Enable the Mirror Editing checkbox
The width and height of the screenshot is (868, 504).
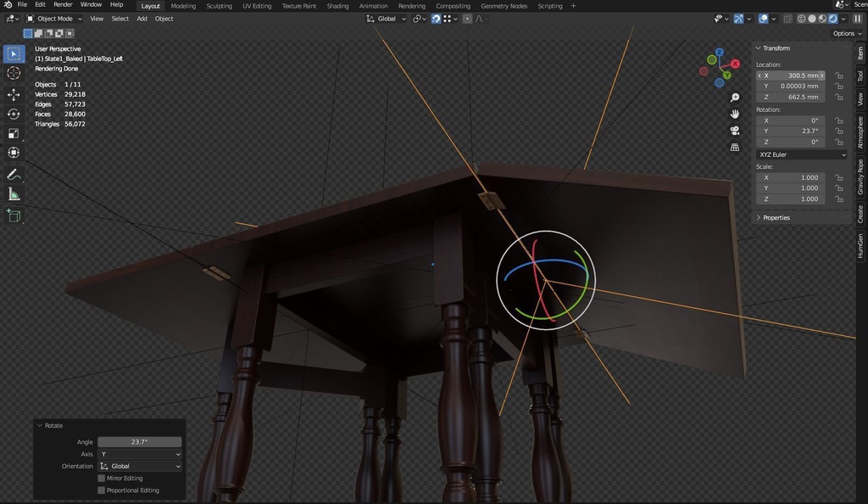coord(102,479)
